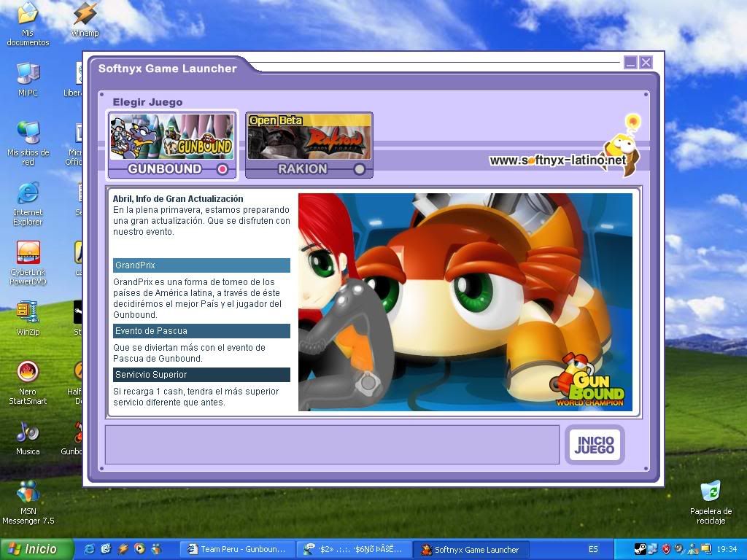Screen dimensions: 747x560
Task: Open the network connection tray icon
Action: coord(653,550)
